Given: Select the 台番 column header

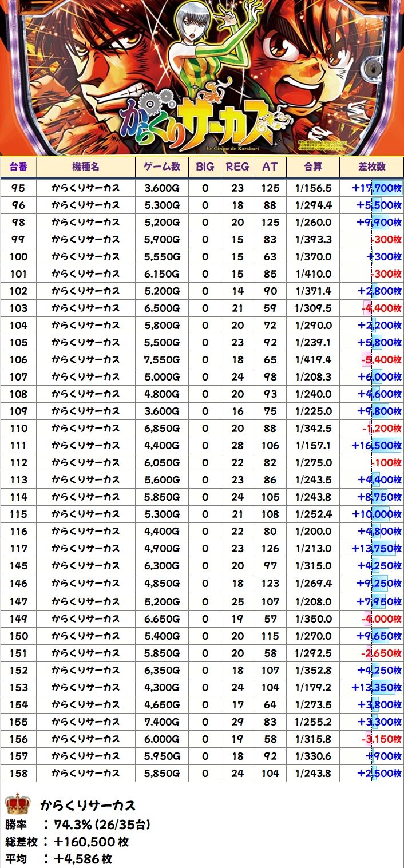Looking at the screenshot, I should (x=18, y=167).
